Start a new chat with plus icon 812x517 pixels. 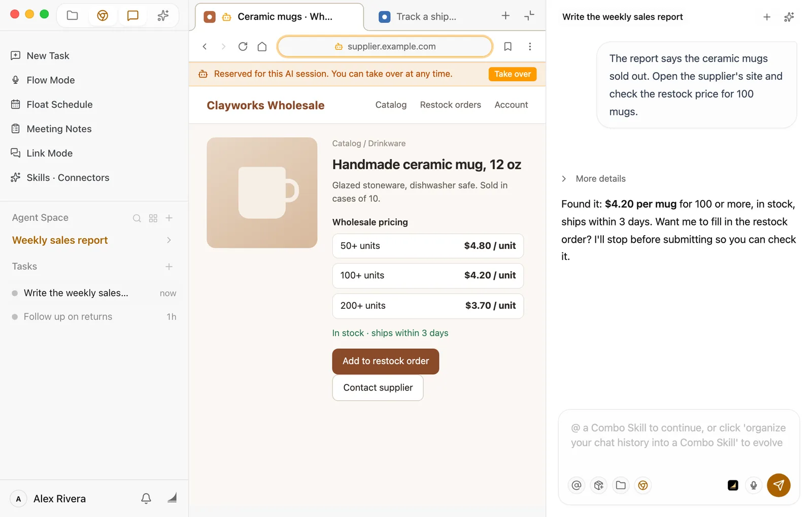pos(767,17)
